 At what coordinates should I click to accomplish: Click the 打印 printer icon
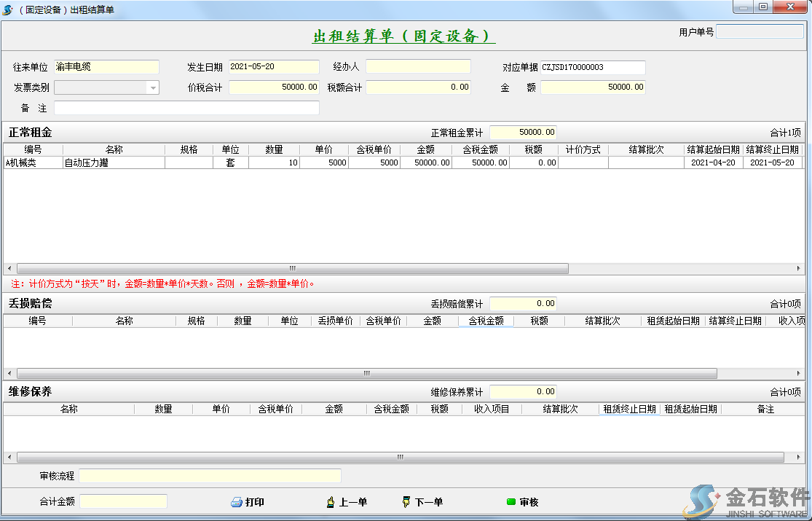pyautogui.click(x=236, y=502)
